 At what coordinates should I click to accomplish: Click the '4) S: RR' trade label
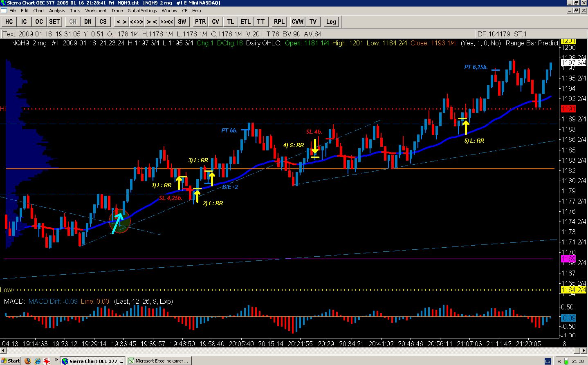294,145
